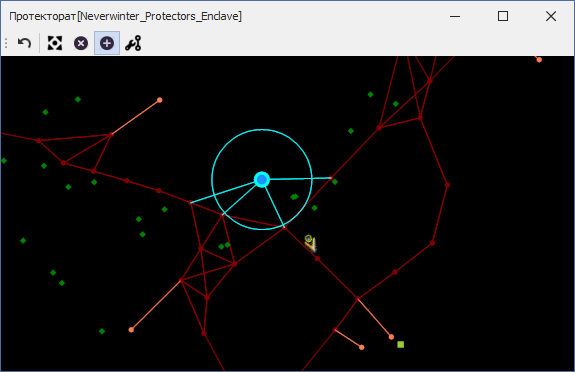Viewport: 575px width, 372px height.
Task: Click the yellow player marker icon
Action: [x=310, y=243]
